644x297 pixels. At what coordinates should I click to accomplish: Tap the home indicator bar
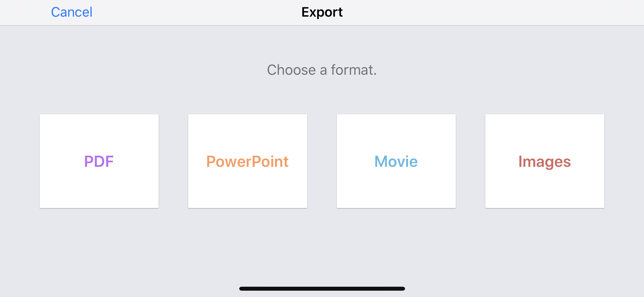[322, 289]
